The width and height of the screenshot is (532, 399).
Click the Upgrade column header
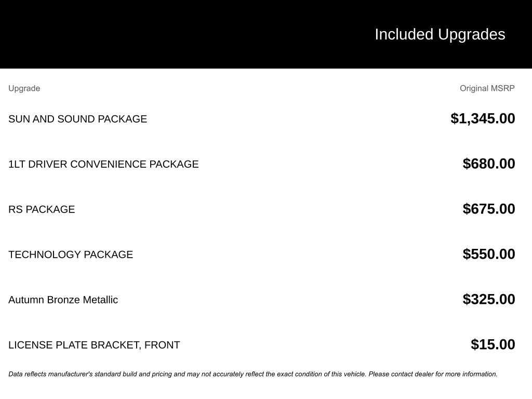coord(24,88)
